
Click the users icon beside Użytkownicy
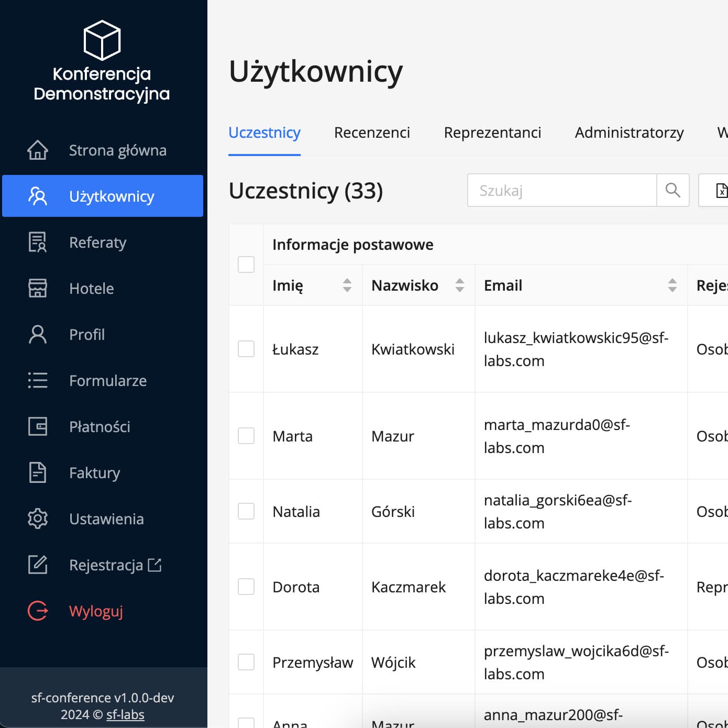click(38, 196)
